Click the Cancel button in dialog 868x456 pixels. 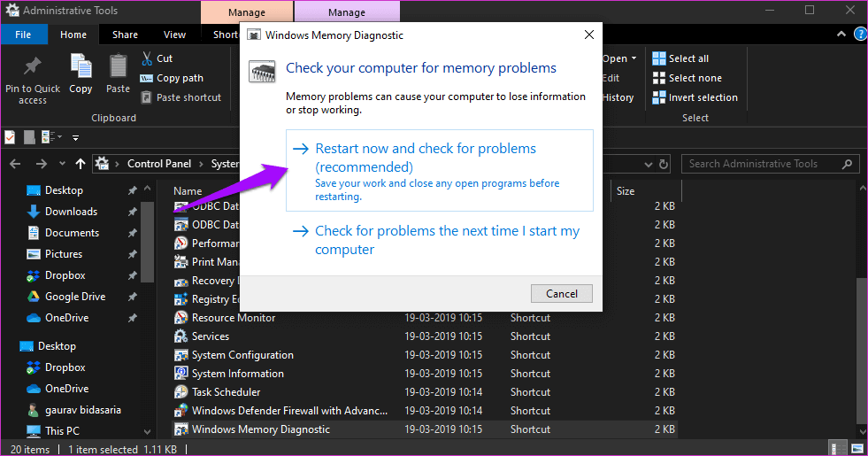click(561, 294)
